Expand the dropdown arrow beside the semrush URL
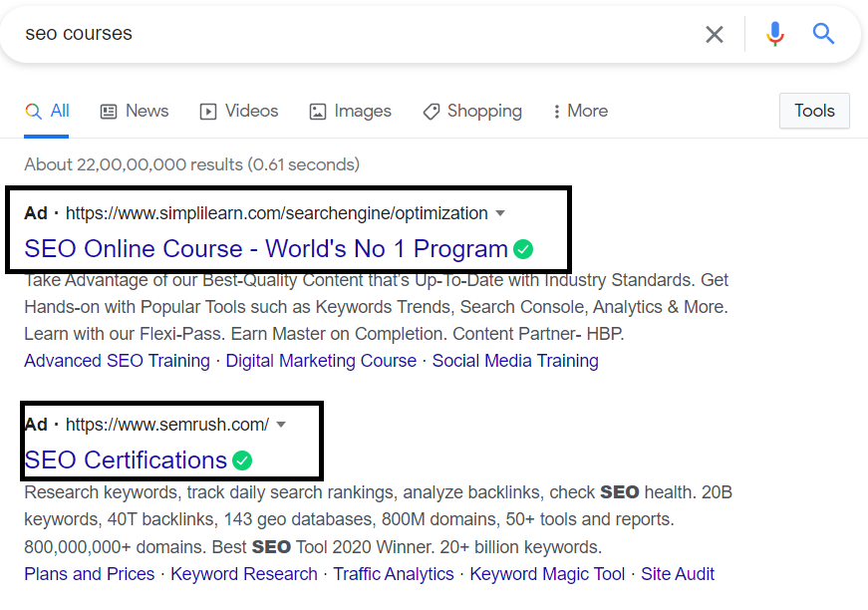Viewport: 868px width, 610px height. [x=281, y=425]
